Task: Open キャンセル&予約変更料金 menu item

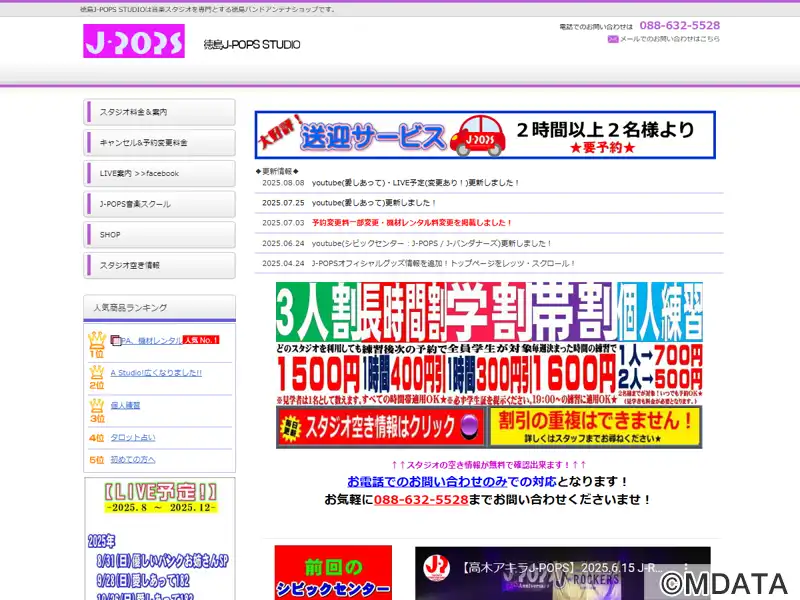Action: click(x=159, y=142)
